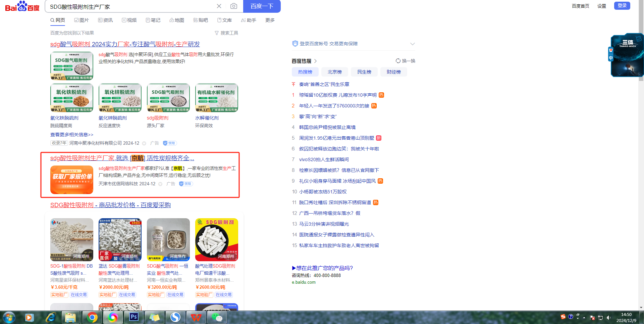This screenshot has height=324, width=644.
Task: Switch to the 地图 tab
Action: click(x=177, y=20)
